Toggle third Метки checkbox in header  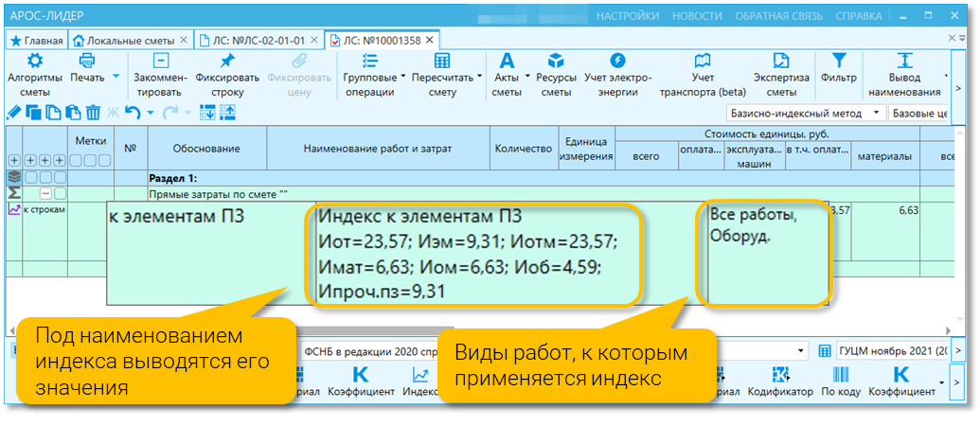(x=105, y=160)
